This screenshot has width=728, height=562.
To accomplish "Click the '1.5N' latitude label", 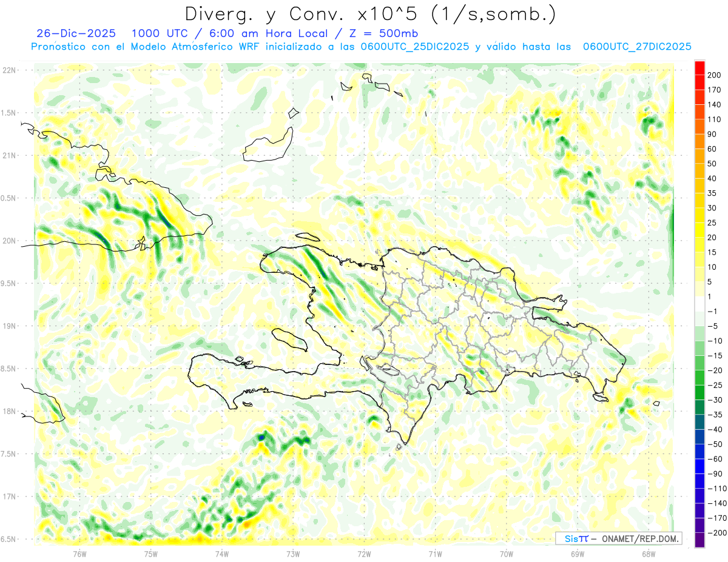I will [x=8, y=113].
